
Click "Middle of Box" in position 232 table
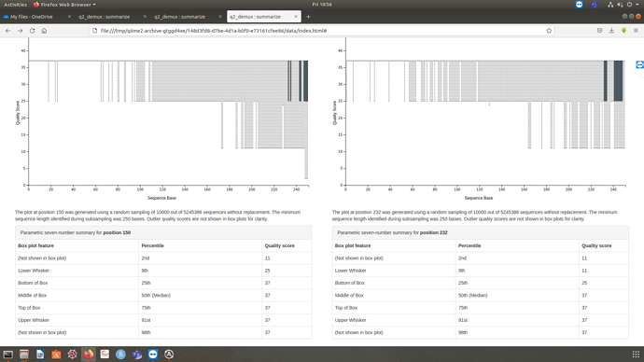pos(349,295)
